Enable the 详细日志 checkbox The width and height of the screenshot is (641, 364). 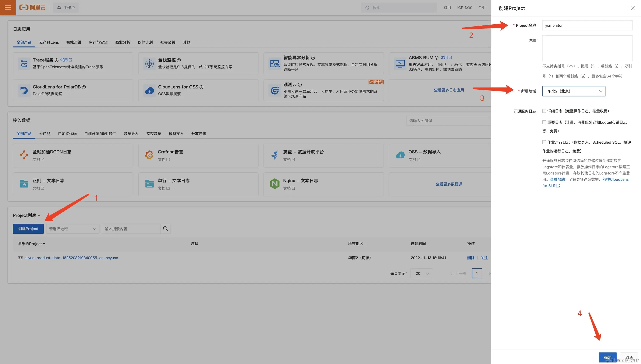[544, 111]
